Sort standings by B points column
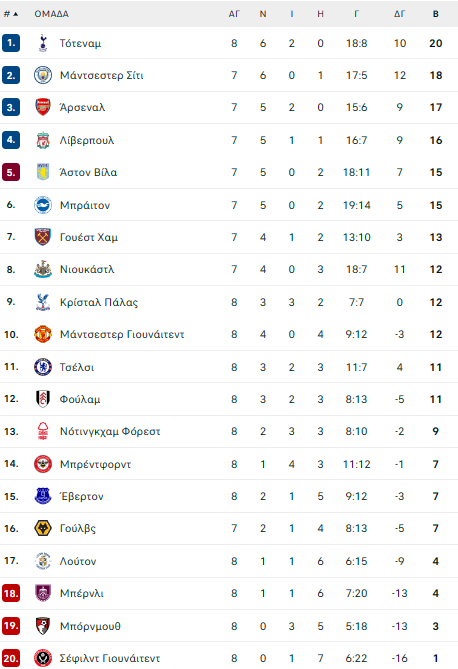Screen dimensions: 458x669 click(436, 14)
